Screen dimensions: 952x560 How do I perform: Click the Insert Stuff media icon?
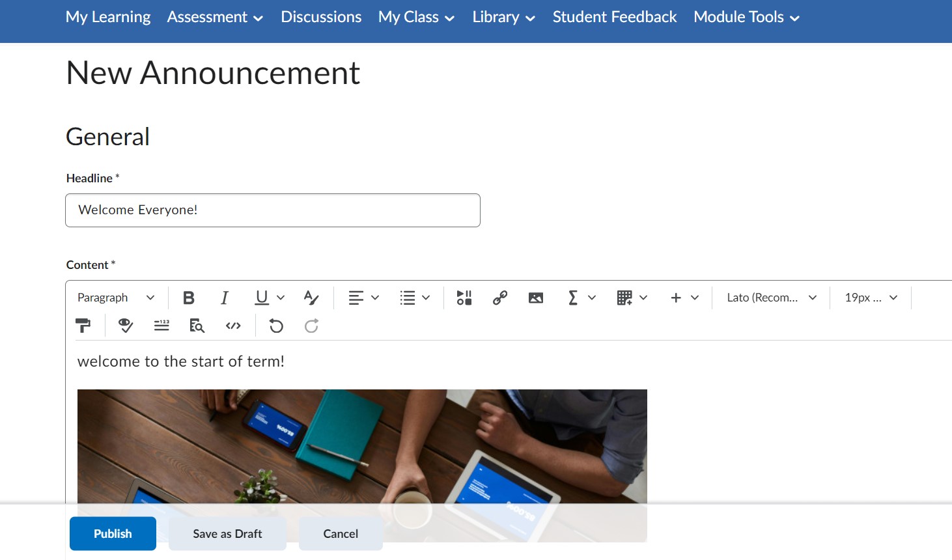coord(464,298)
